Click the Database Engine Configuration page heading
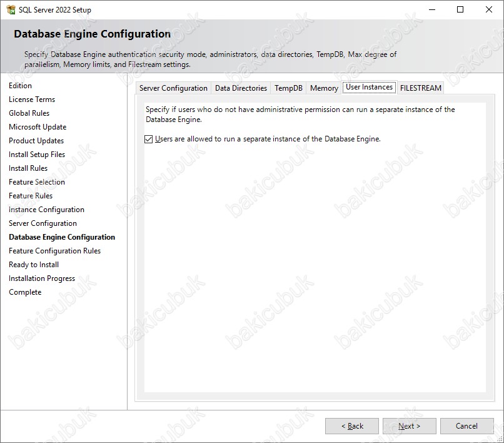 point(93,34)
